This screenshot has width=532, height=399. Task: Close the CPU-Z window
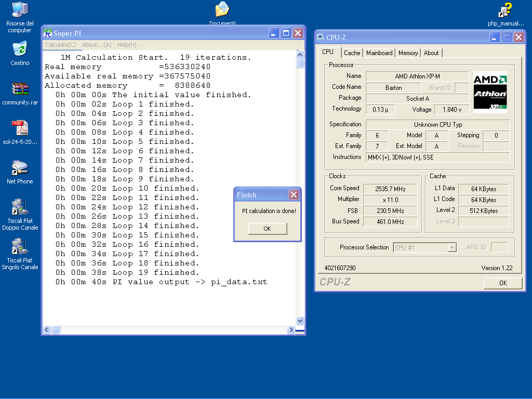pyautogui.click(x=519, y=37)
